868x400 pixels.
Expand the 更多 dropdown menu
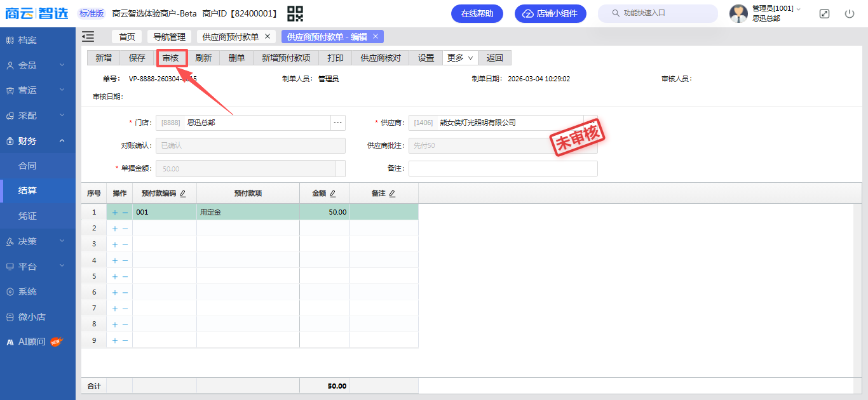point(461,58)
